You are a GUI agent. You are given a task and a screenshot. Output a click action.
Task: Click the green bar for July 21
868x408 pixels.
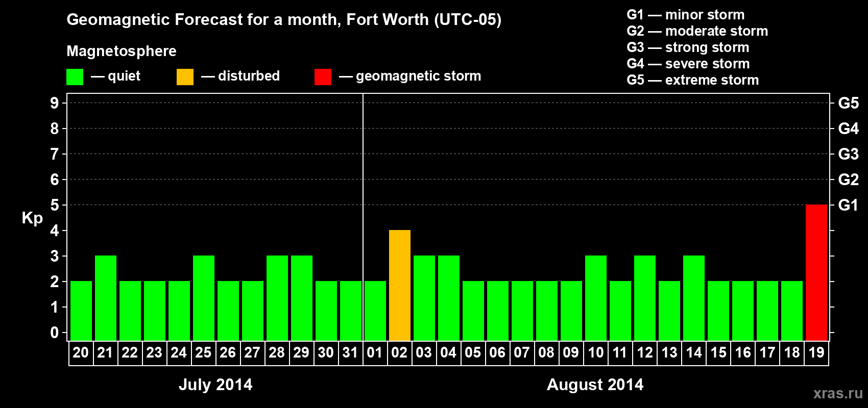click(106, 298)
